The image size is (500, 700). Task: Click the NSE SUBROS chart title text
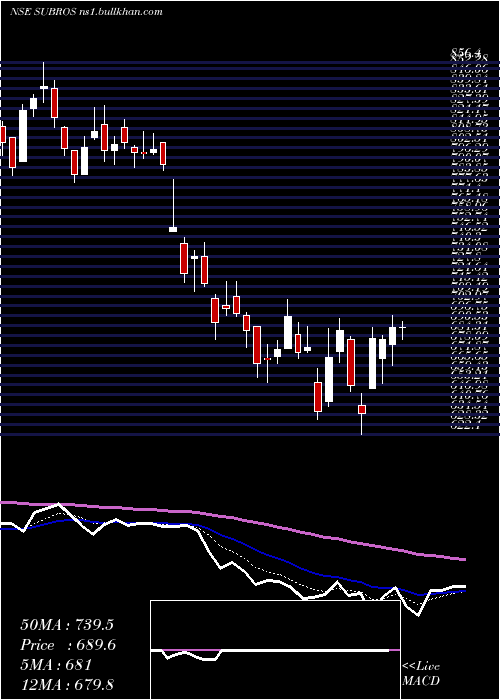pyautogui.click(x=86, y=12)
